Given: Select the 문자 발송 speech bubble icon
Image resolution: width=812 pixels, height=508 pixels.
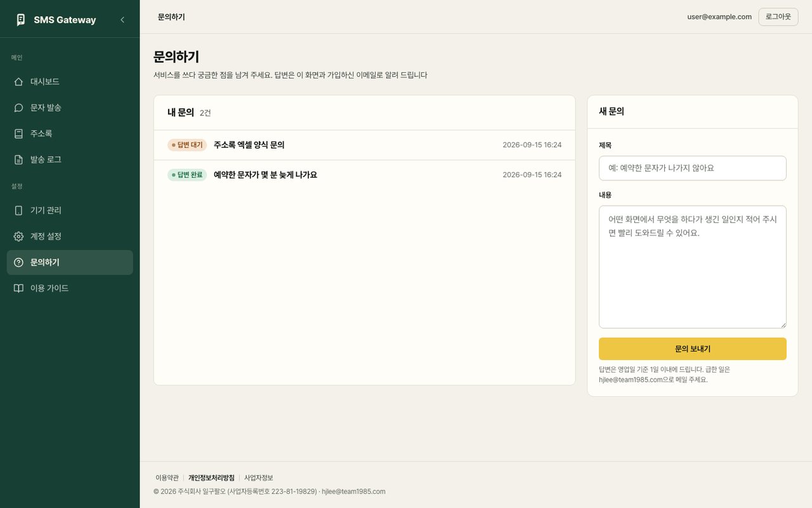Looking at the screenshot, I should 18,108.
